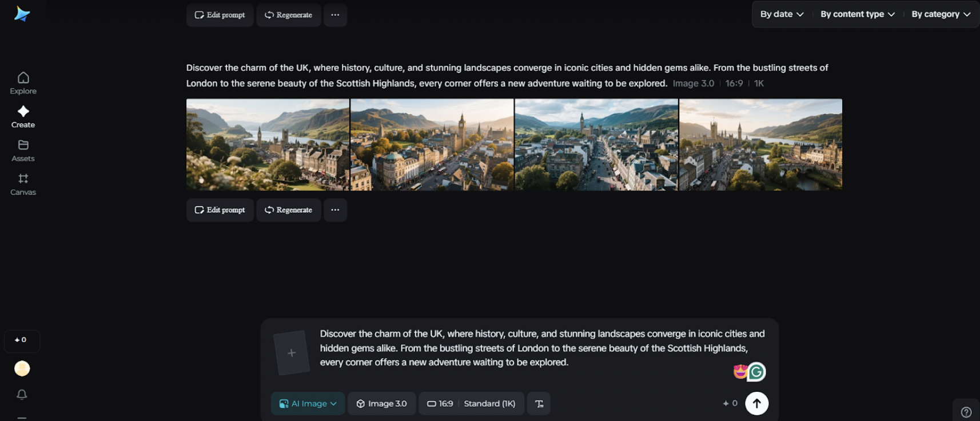
Task: Open the By category dropdown
Action: tap(941, 14)
